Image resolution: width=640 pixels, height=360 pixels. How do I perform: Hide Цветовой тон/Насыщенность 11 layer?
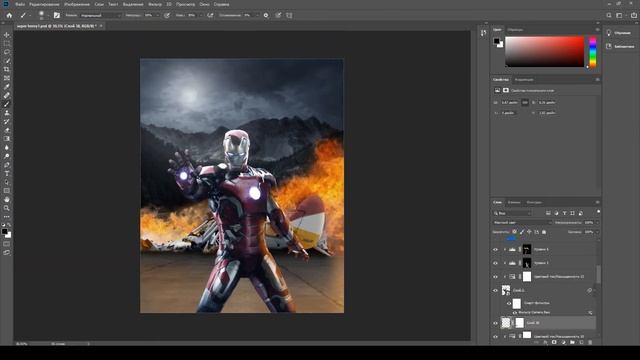pyautogui.click(x=496, y=277)
